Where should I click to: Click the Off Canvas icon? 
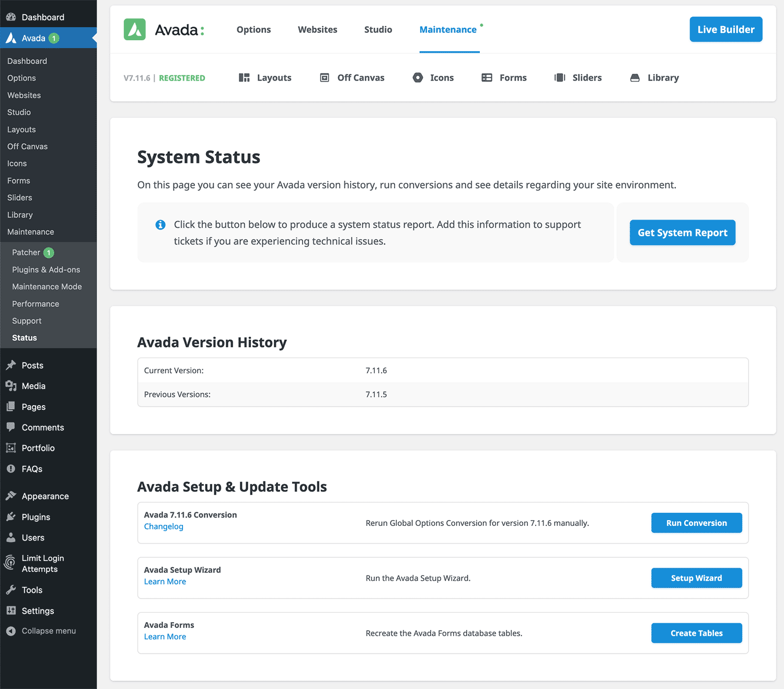(x=325, y=77)
